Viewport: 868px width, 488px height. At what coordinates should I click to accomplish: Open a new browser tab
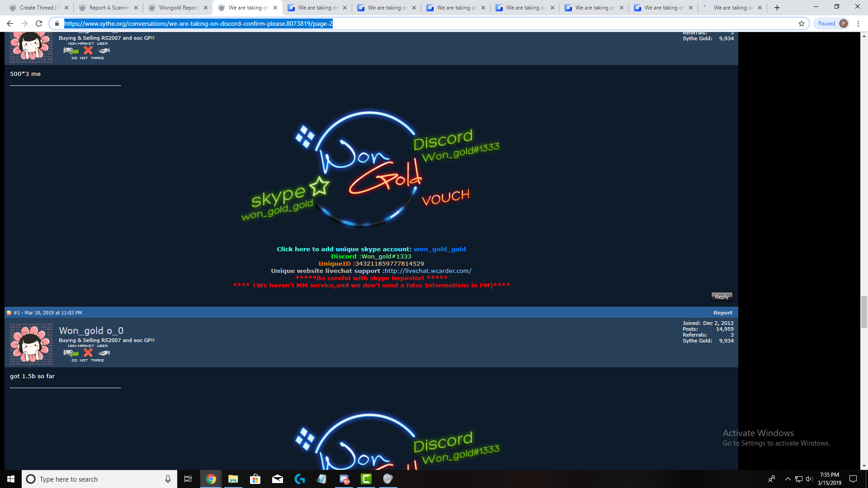pos(777,8)
